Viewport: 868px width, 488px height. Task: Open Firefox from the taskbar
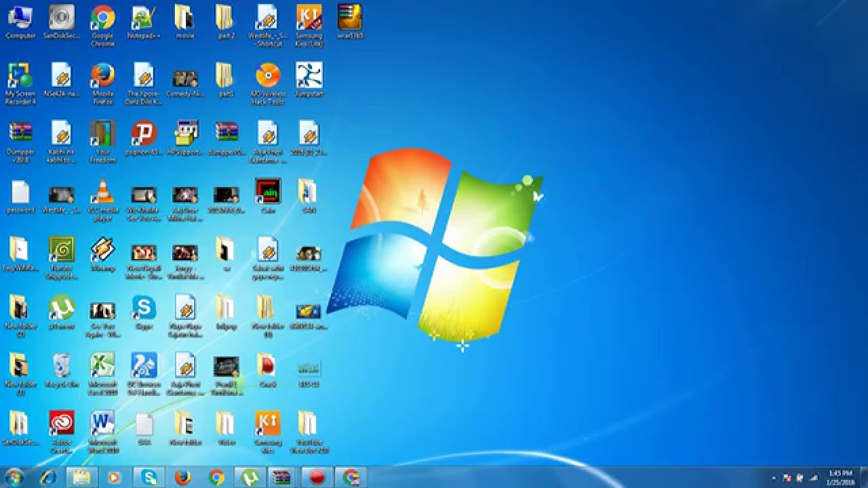point(182,478)
